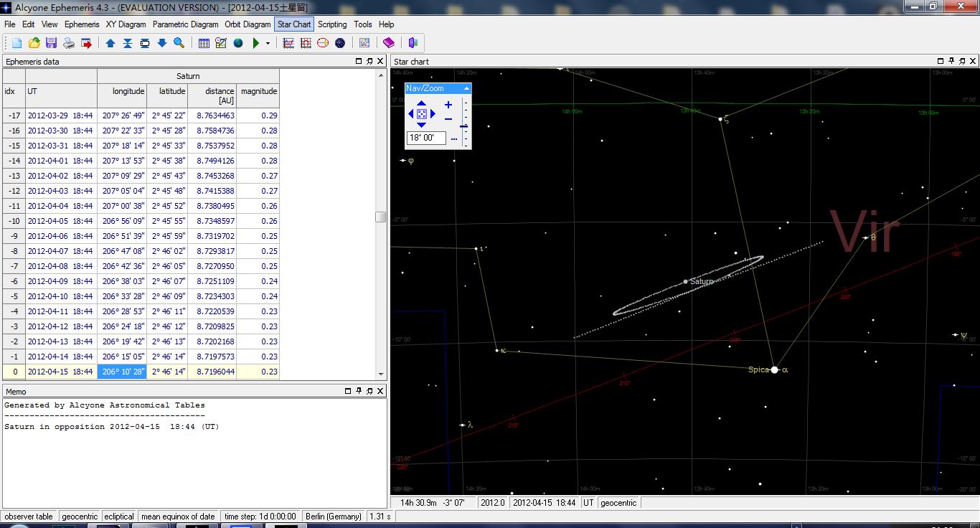Open the dropdown arrow beside play button
The image size is (980, 528).
tap(268, 43)
